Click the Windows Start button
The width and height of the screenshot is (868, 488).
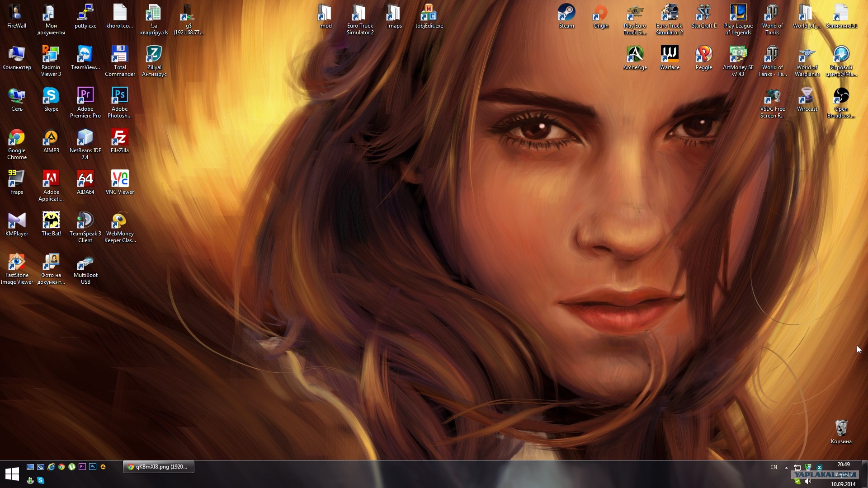pyautogui.click(x=12, y=474)
